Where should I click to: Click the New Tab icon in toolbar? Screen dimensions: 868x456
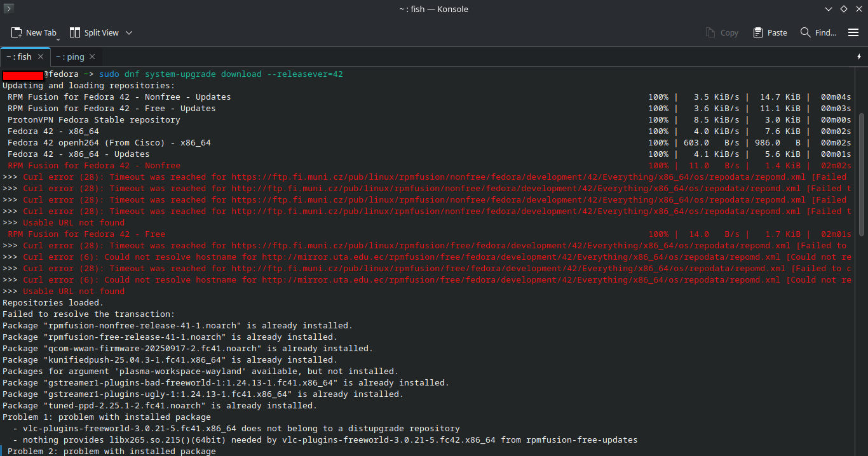[17, 32]
